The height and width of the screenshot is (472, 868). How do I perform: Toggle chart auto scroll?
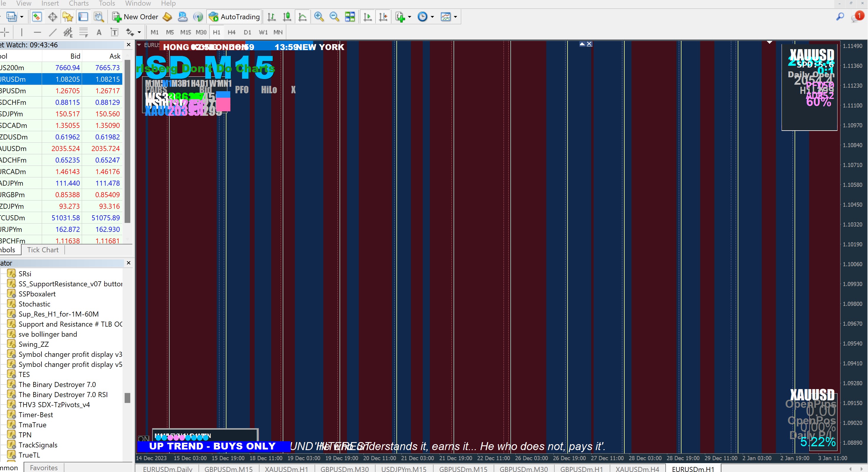coord(368,17)
